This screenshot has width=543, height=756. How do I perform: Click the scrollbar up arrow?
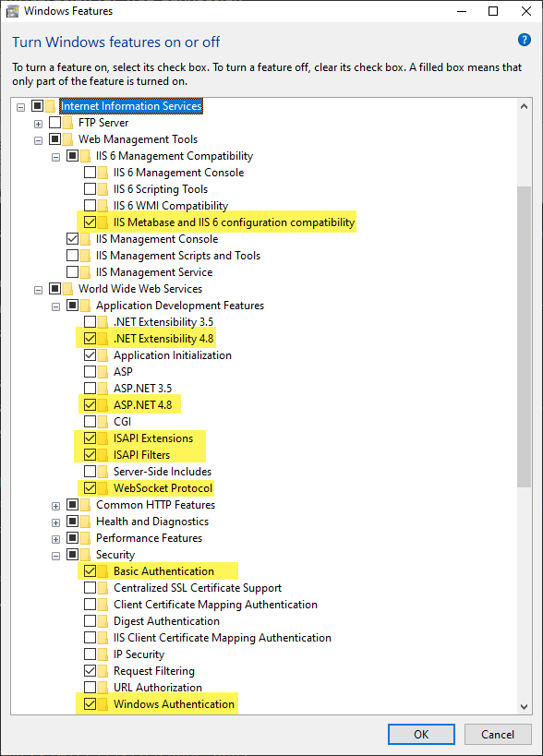[525, 106]
